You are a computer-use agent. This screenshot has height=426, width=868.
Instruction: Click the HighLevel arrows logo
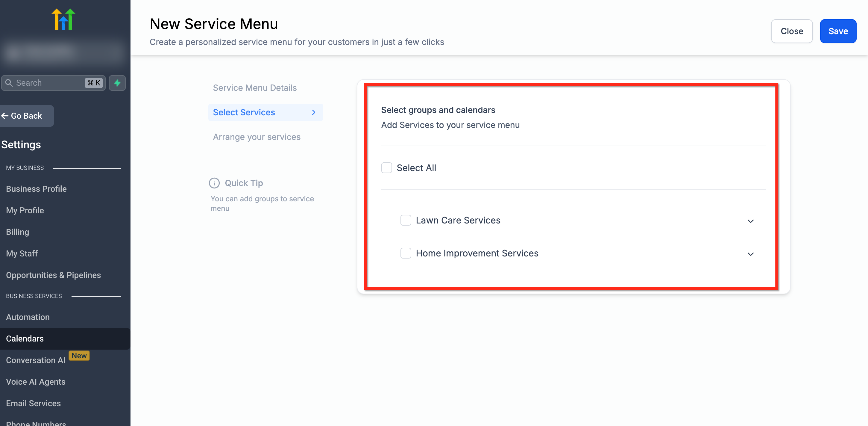tap(63, 19)
